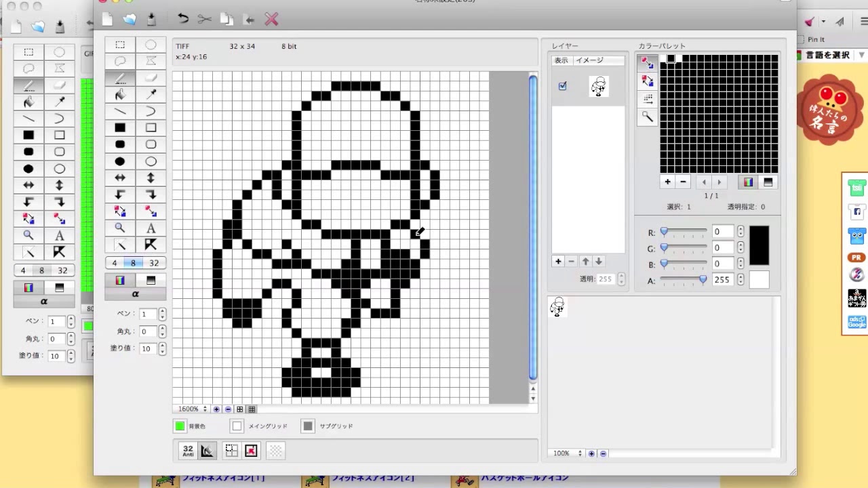Click the color replace icon in palette panel
This screenshot has height=488, width=868.
(648, 64)
